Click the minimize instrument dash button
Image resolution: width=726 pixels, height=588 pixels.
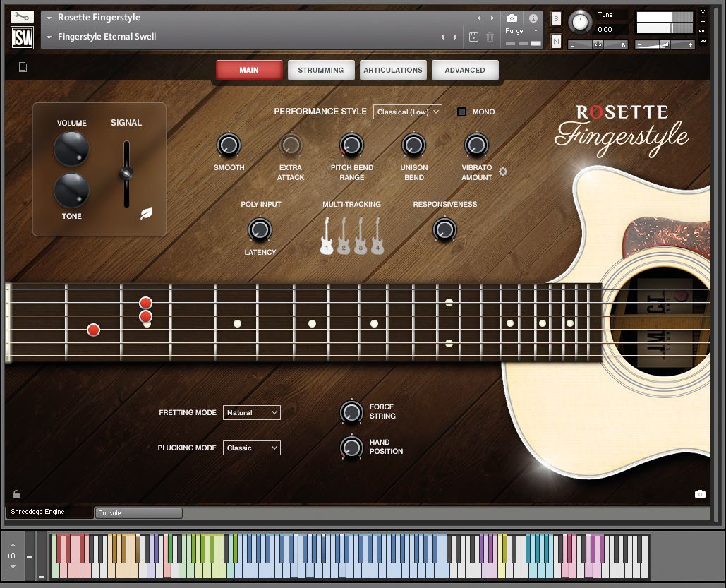pos(703,21)
